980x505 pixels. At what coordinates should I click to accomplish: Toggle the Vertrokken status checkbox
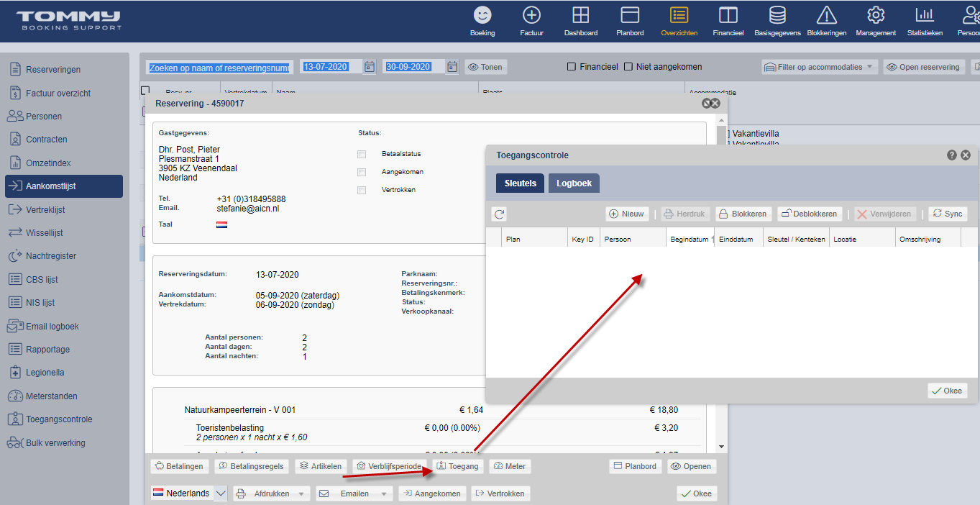pyautogui.click(x=362, y=190)
